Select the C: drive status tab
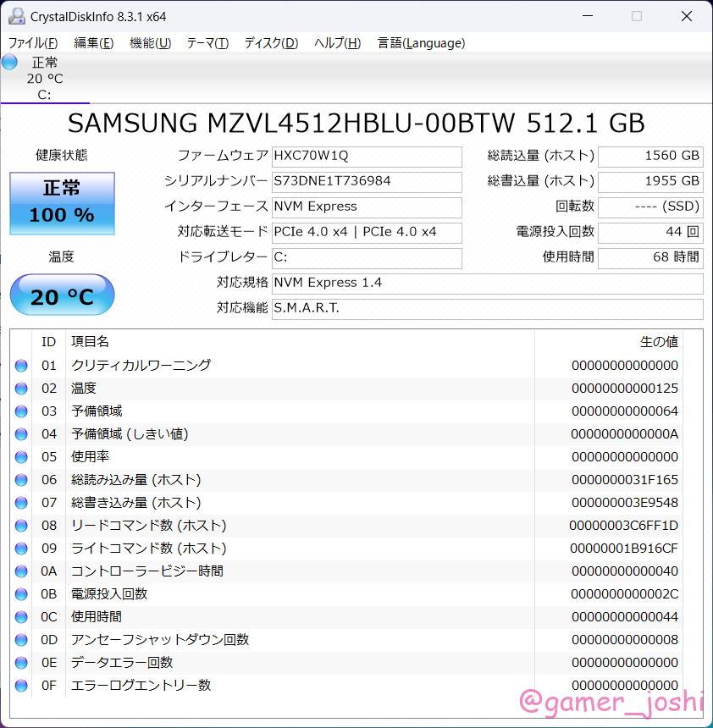This screenshot has height=728, width=713. [45, 79]
